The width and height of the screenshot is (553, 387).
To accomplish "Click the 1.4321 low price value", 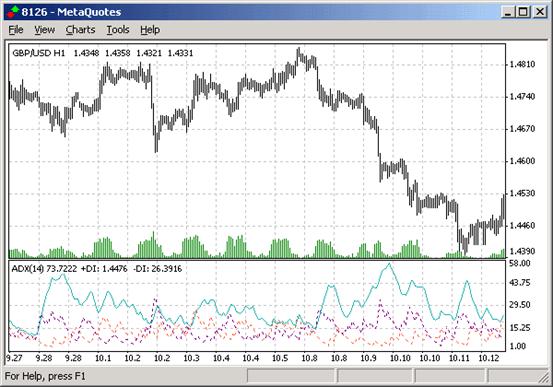I will (x=149, y=53).
